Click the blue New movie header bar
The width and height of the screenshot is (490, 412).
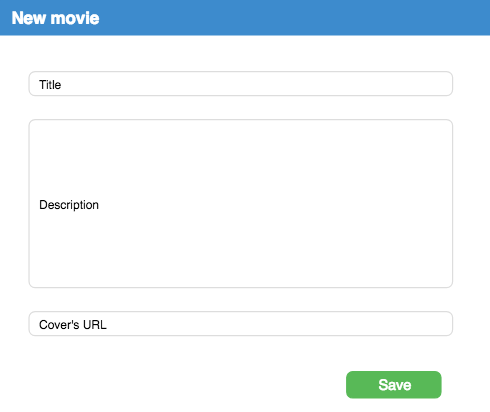pyautogui.click(x=245, y=18)
